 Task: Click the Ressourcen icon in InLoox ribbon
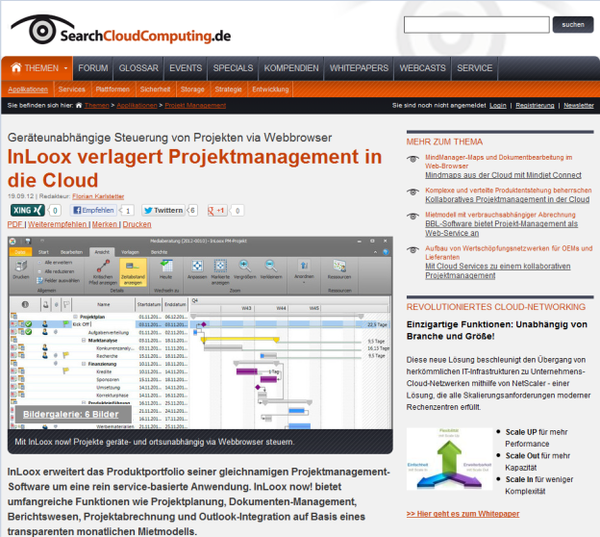[339, 266]
